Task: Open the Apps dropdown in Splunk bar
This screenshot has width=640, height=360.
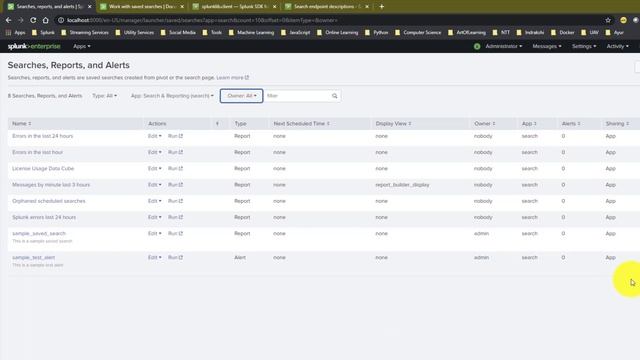Action: click(82, 47)
